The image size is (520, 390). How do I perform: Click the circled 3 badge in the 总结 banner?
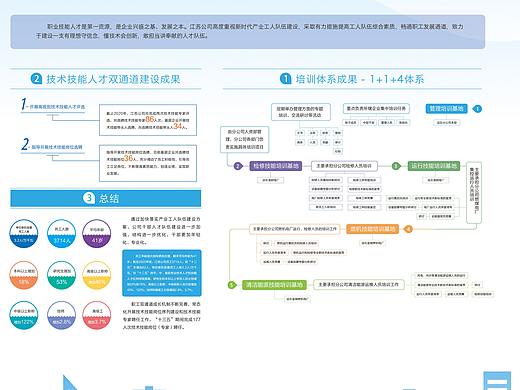89,198
